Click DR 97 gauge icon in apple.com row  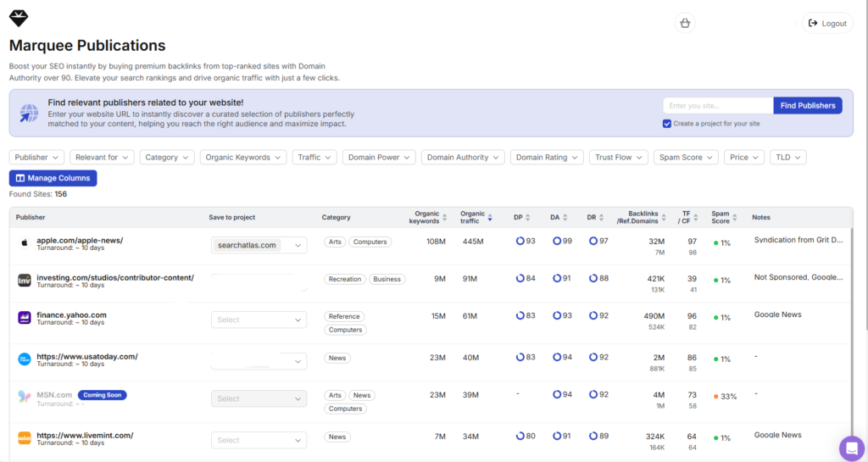pyautogui.click(x=593, y=242)
